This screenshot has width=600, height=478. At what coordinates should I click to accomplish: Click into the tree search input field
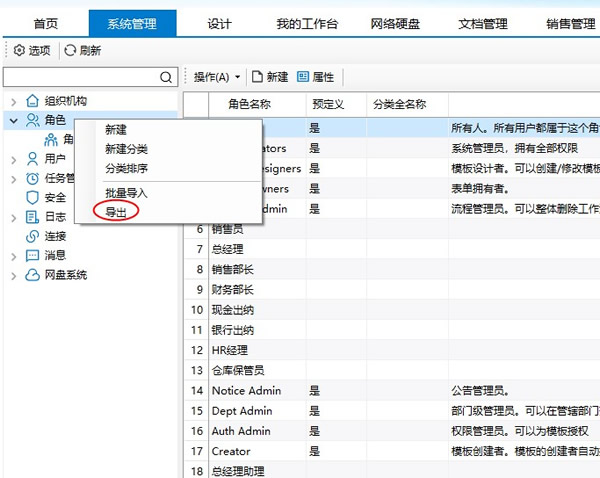click(80, 77)
